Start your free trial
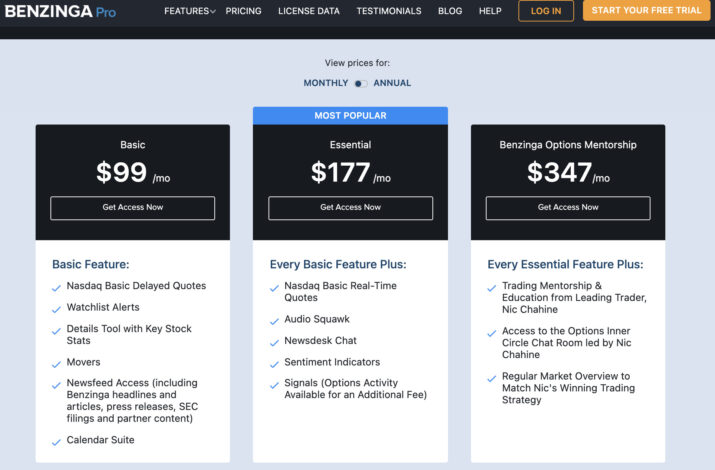The height and width of the screenshot is (470, 715). pos(646,10)
